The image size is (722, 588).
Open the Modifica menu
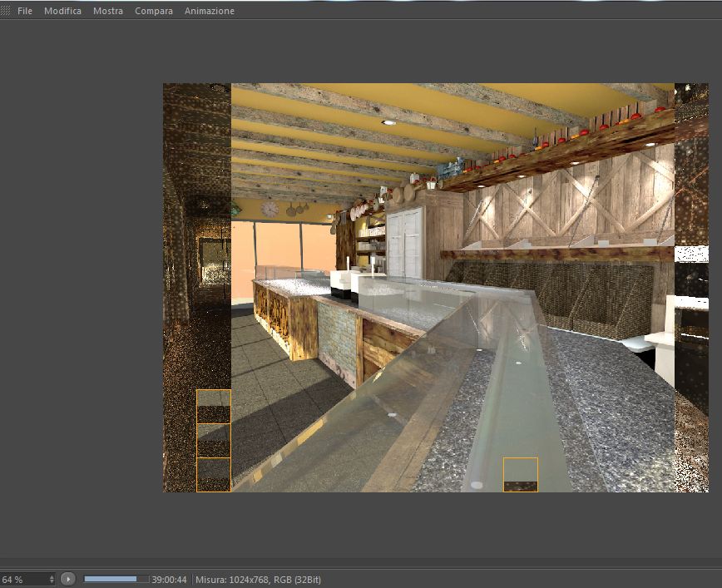click(x=62, y=11)
